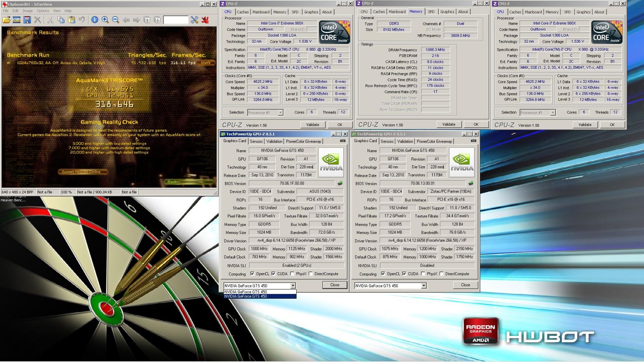Select highlighted GeForce GTS 450 dropdown entry

click(x=260, y=296)
